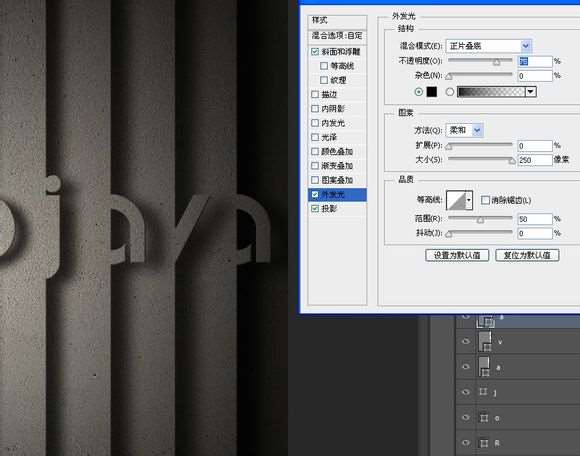Screen dimensions: 580x456
Task: Select the 'j' layer icon
Action: coord(483,392)
